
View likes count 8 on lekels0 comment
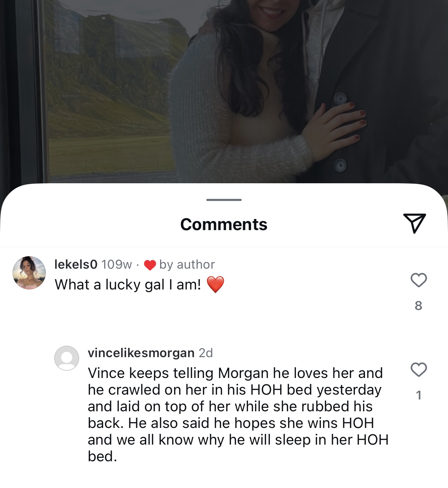tap(418, 305)
